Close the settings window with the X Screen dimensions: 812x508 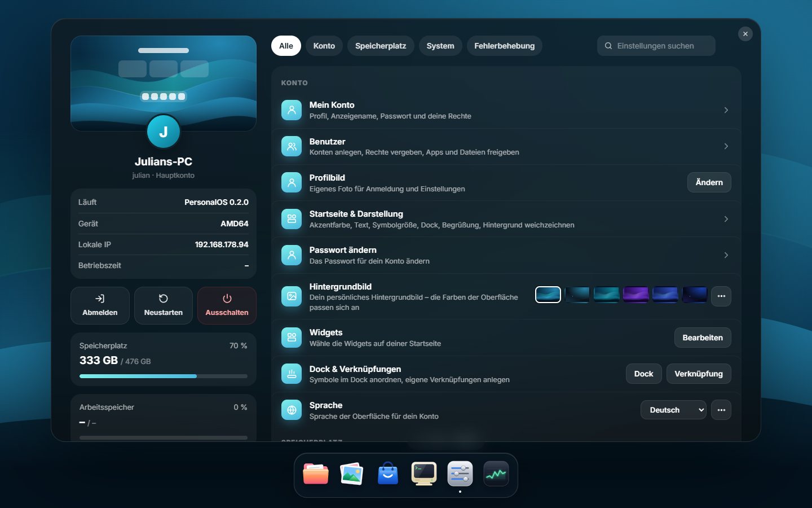point(745,34)
